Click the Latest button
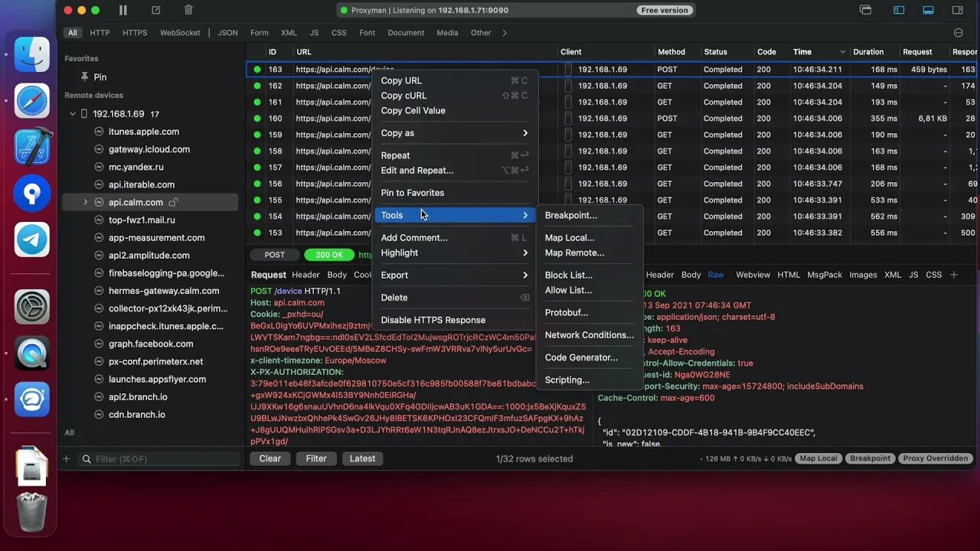 point(363,458)
